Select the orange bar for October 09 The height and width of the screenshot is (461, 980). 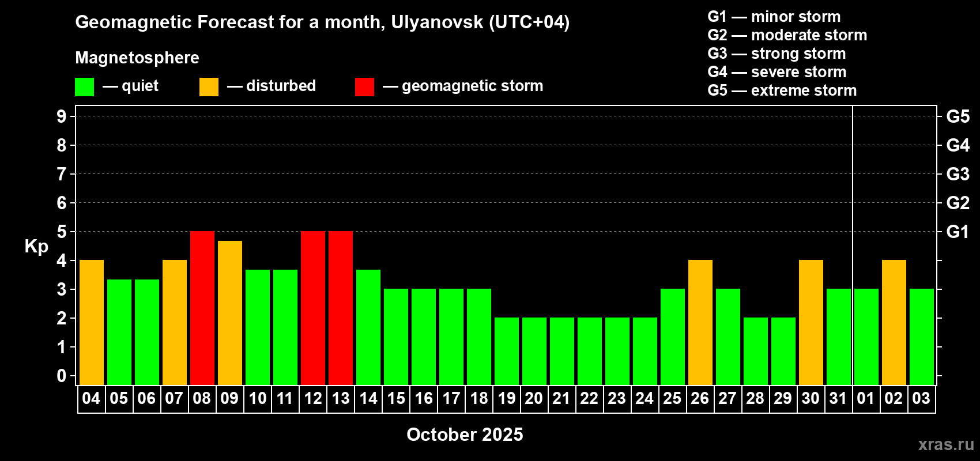[x=230, y=313]
